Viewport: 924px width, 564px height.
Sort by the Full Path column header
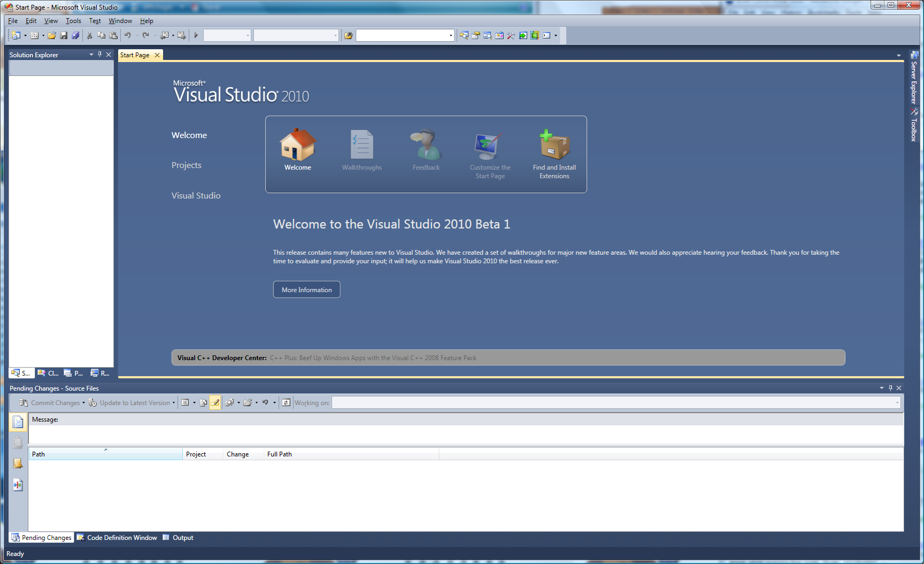pyautogui.click(x=351, y=454)
